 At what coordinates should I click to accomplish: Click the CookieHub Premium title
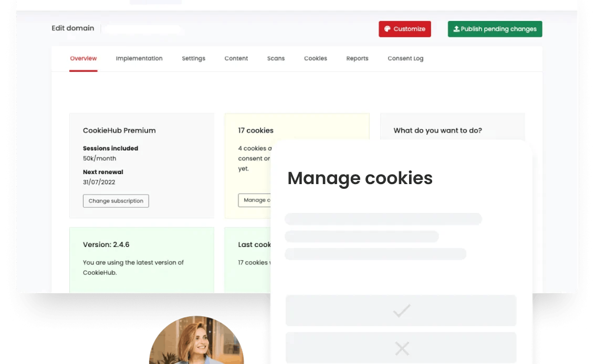point(119,130)
